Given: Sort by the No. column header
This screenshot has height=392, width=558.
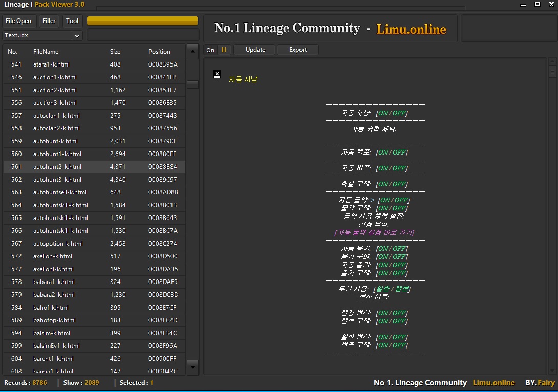Looking at the screenshot, I should pos(12,52).
